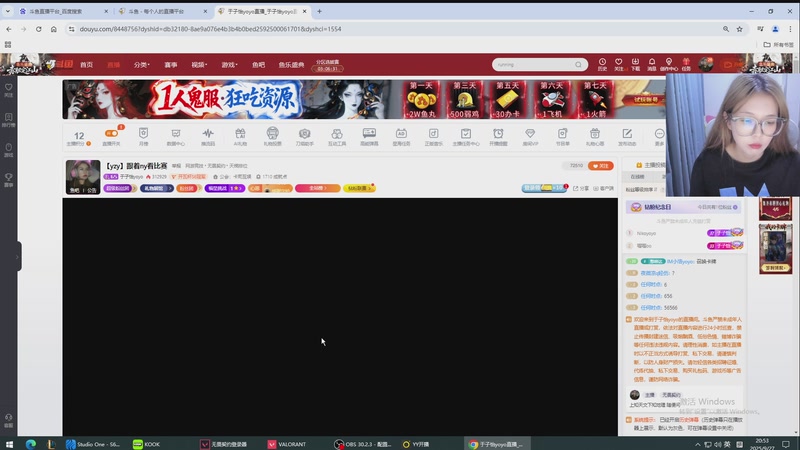This screenshot has height=450, width=800.
Task: Open the 礼物心愿 gift wish icon
Action: 594,133
